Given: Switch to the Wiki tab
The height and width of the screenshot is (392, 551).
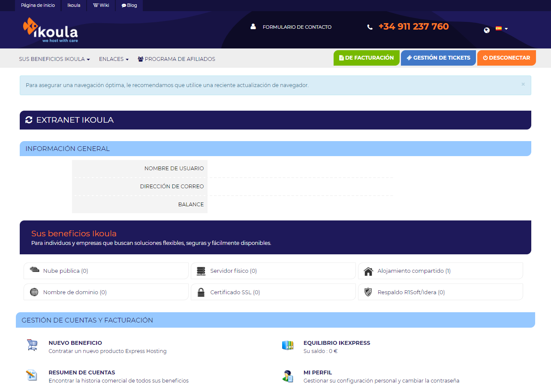Looking at the screenshot, I should tap(101, 6).
